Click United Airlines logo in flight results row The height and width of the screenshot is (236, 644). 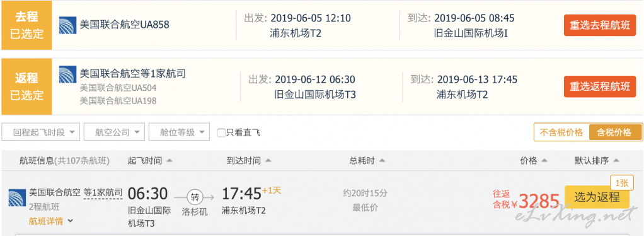point(17,198)
